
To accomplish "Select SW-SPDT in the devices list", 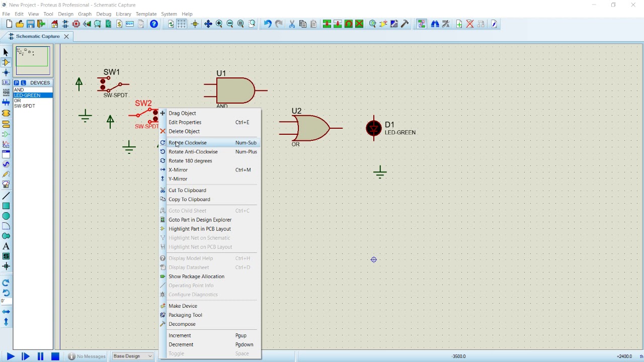I will [33, 106].
